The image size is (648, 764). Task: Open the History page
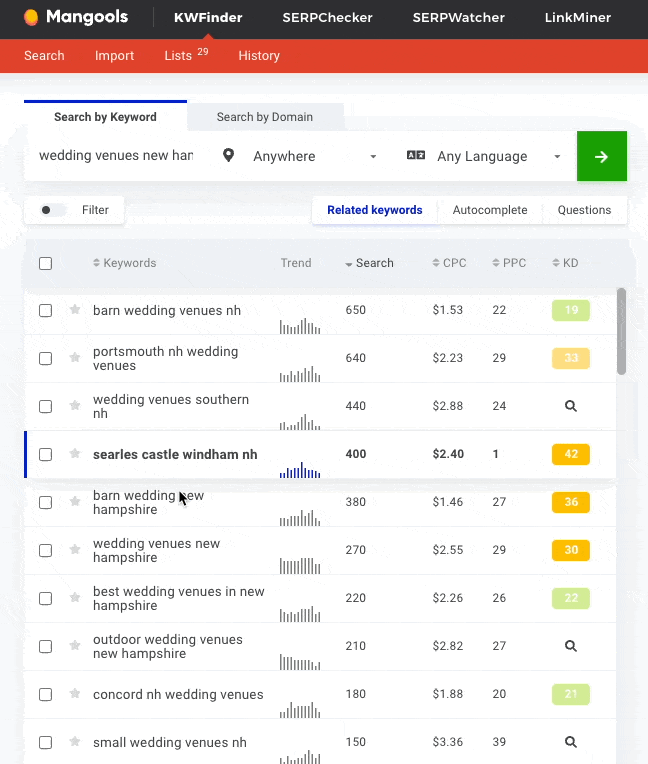coord(259,56)
